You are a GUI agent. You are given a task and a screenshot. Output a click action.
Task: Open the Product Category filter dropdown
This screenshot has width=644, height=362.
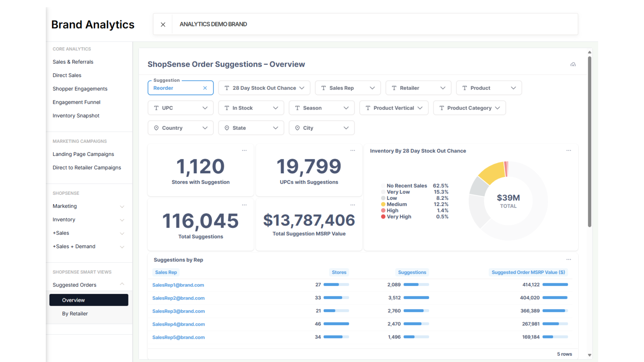point(469,108)
